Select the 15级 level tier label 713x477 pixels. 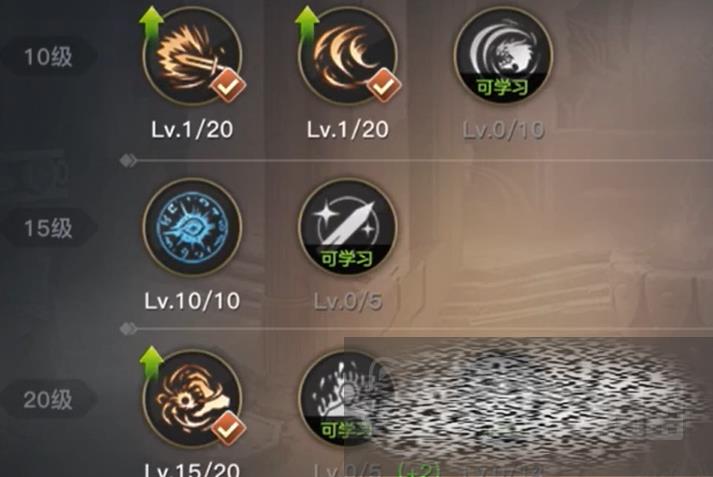[48, 228]
